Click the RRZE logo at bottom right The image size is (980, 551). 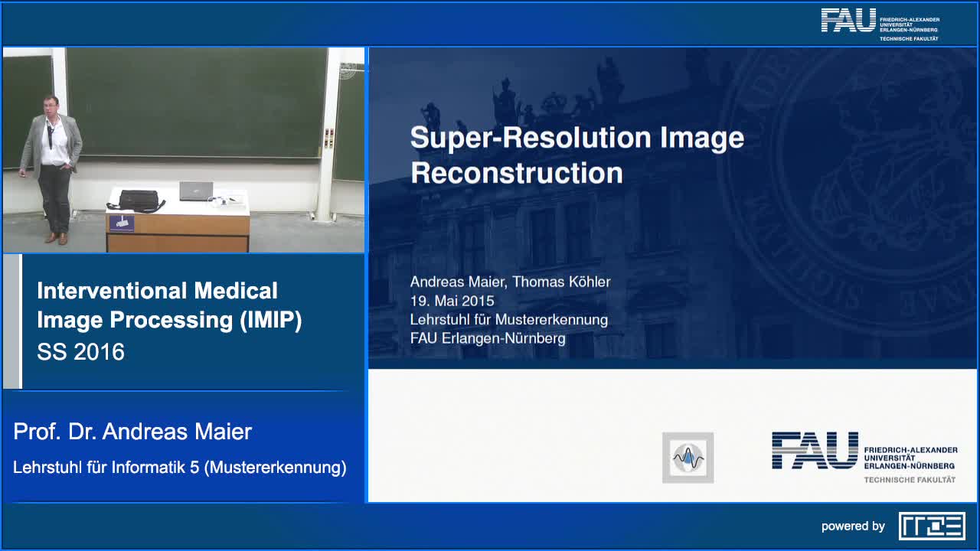click(x=931, y=526)
